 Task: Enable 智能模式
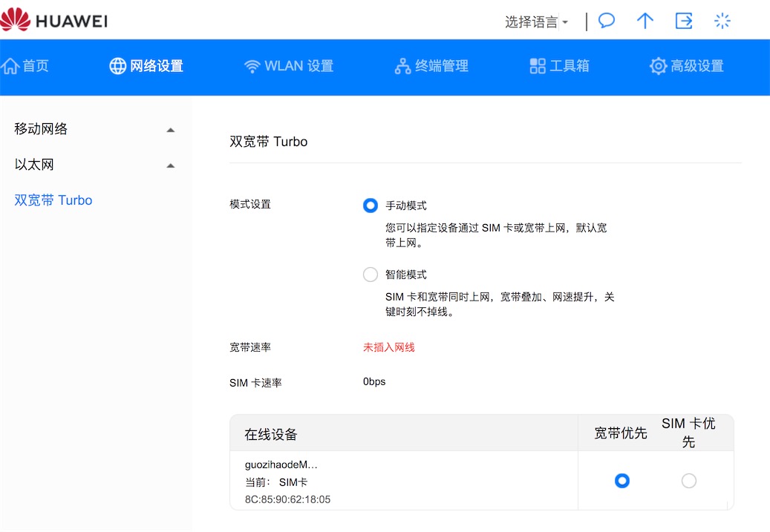(x=370, y=274)
